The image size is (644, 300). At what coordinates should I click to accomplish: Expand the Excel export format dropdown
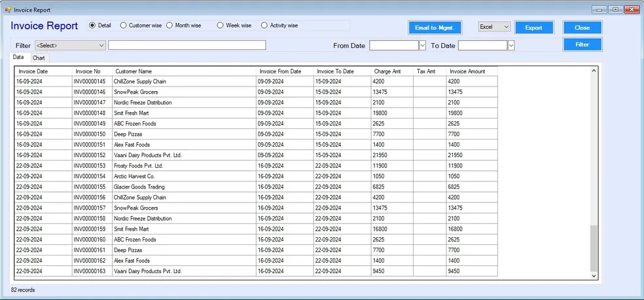(x=505, y=27)
